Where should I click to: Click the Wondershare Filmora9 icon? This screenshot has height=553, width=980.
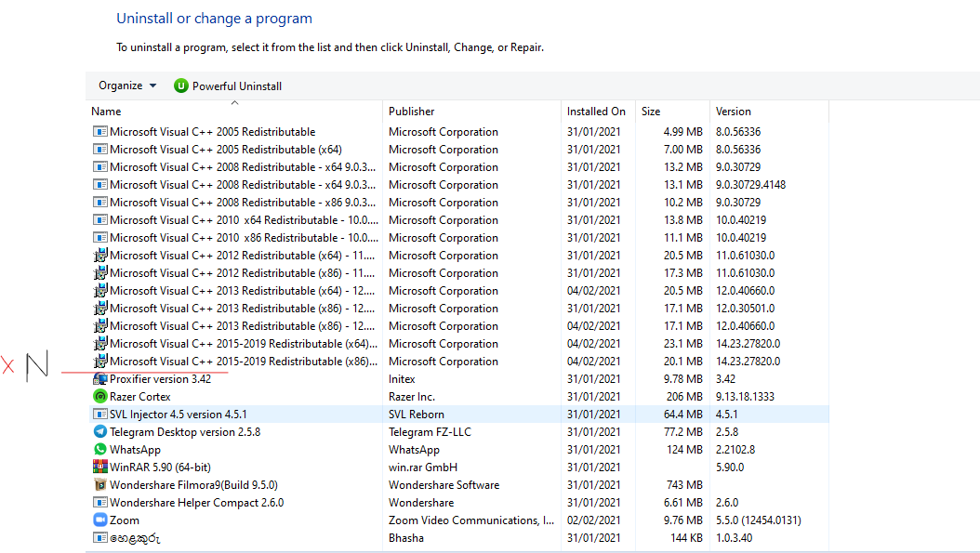click(x=100, y=485)
